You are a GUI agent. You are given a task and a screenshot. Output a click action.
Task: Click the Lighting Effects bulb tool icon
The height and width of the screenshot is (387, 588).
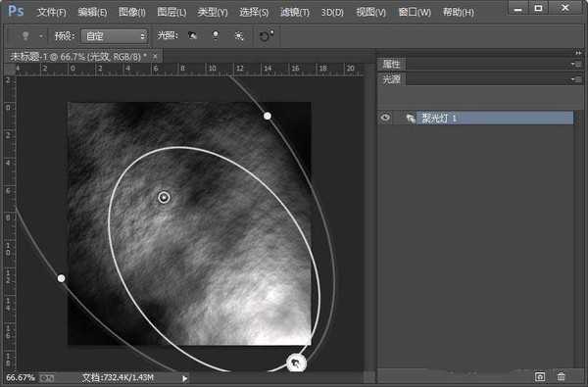pyautogui.click(x=25, y=36)
